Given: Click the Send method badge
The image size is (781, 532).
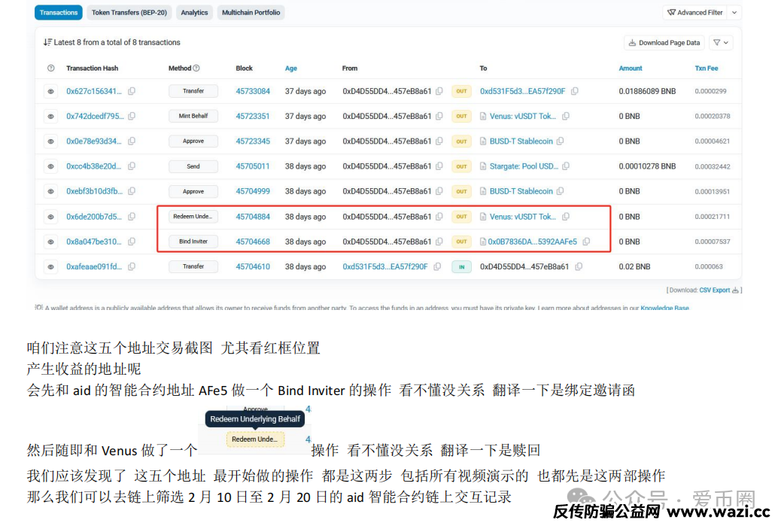Looking at the screenshot, I should coord(193,166).
